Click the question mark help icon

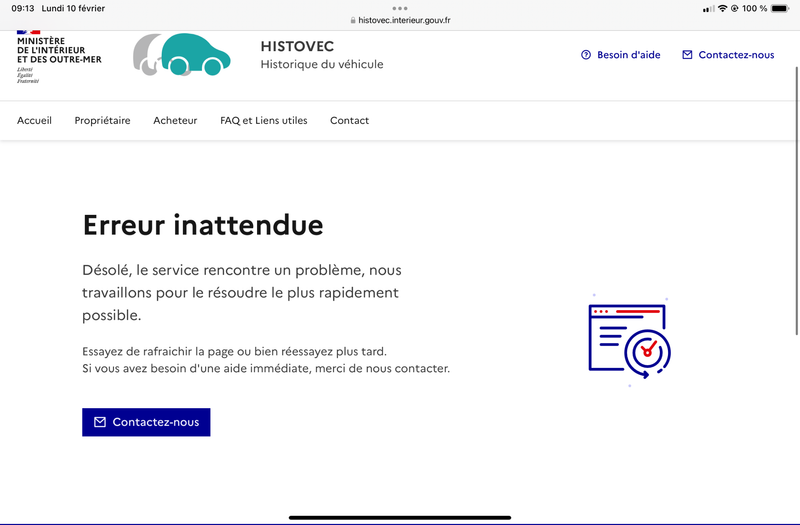pyautogui.click(x=586, y=55)
